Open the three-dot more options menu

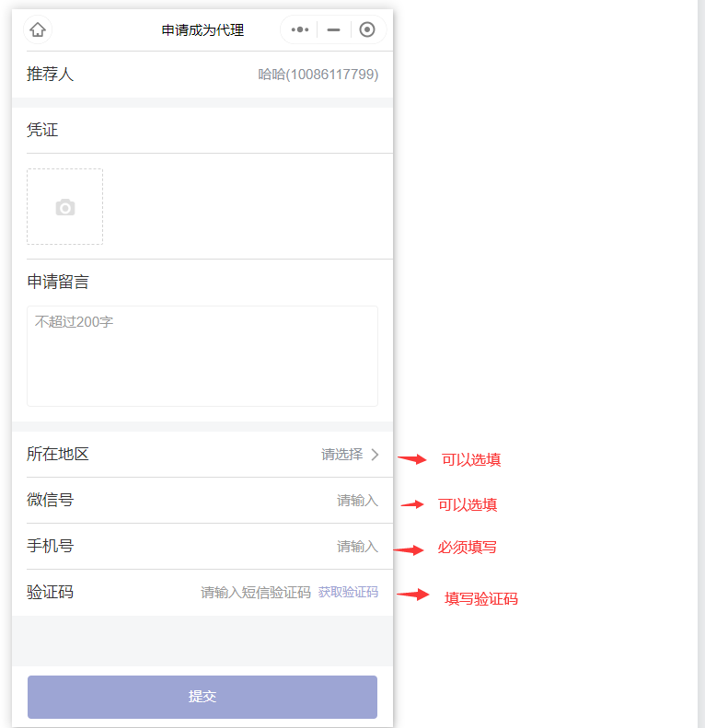coord(299,29)
